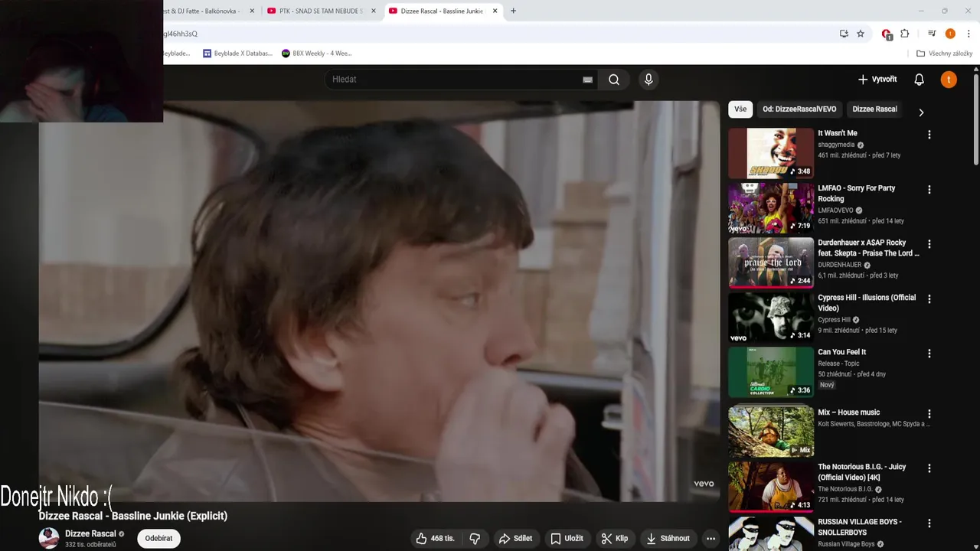The width and height of the screenshot is (980, 551).
Task: Close the Dizzee Rascal browser tab
Action: [495, 11]
